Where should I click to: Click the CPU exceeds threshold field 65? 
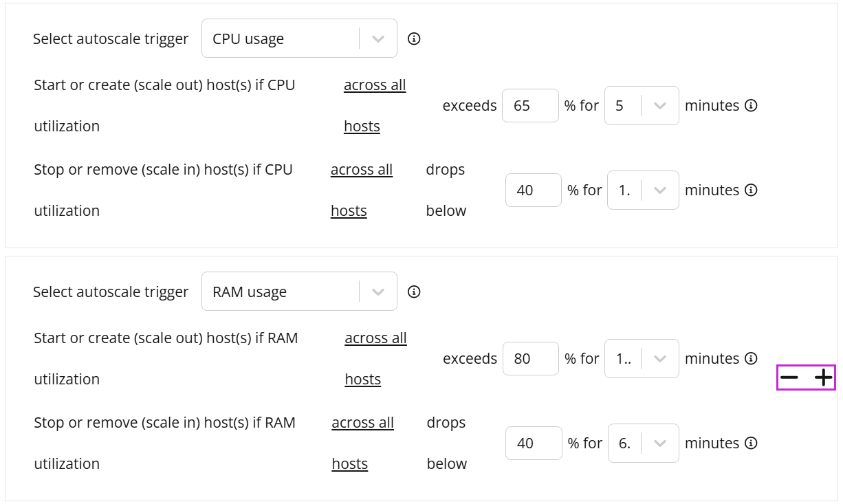click(530, 105)
